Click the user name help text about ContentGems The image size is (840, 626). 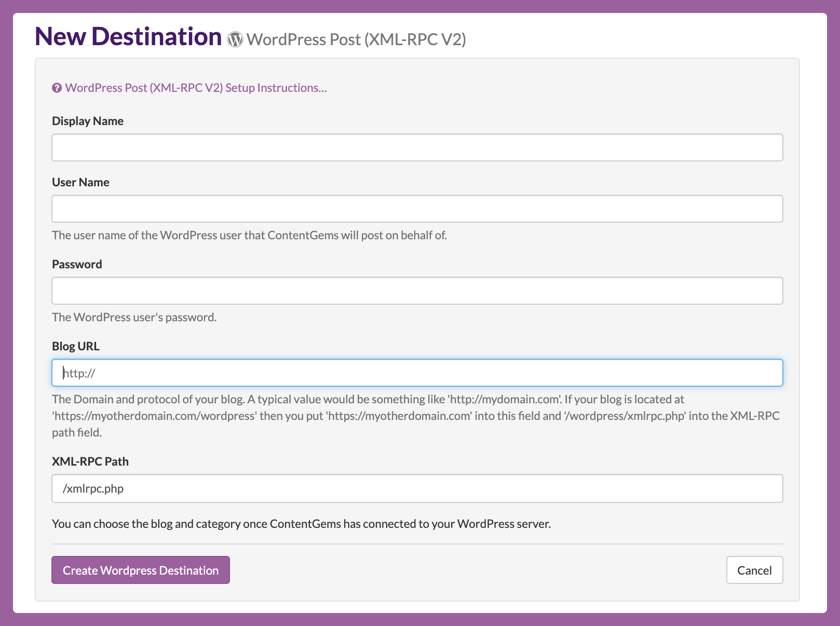249,235
